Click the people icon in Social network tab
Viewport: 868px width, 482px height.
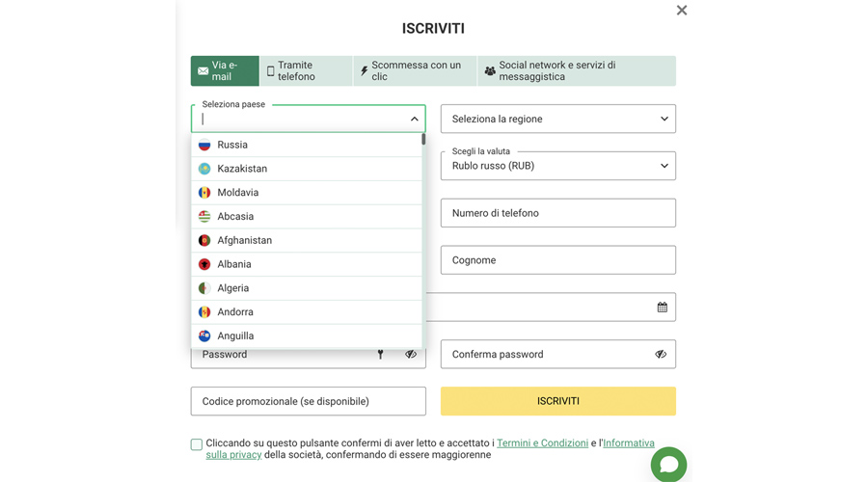(490, 70)
